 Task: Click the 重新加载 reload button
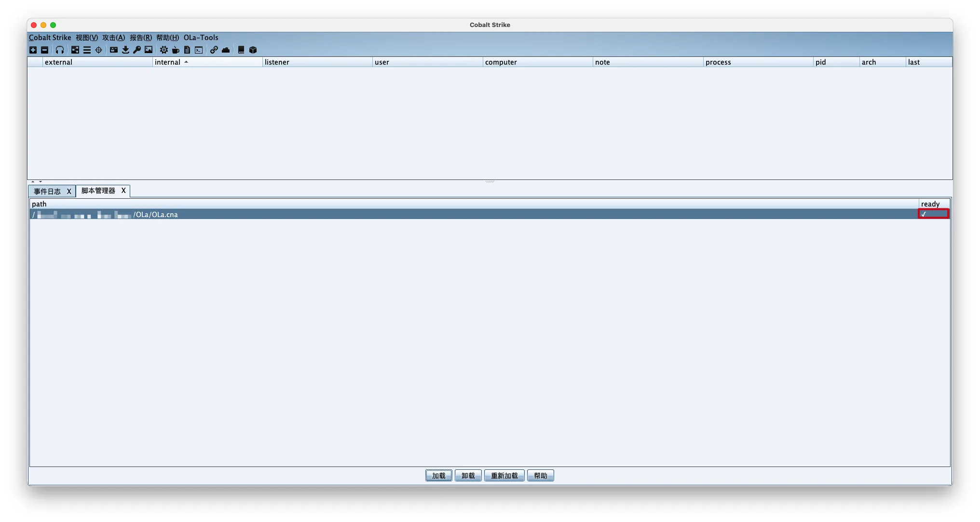point(504,476)
